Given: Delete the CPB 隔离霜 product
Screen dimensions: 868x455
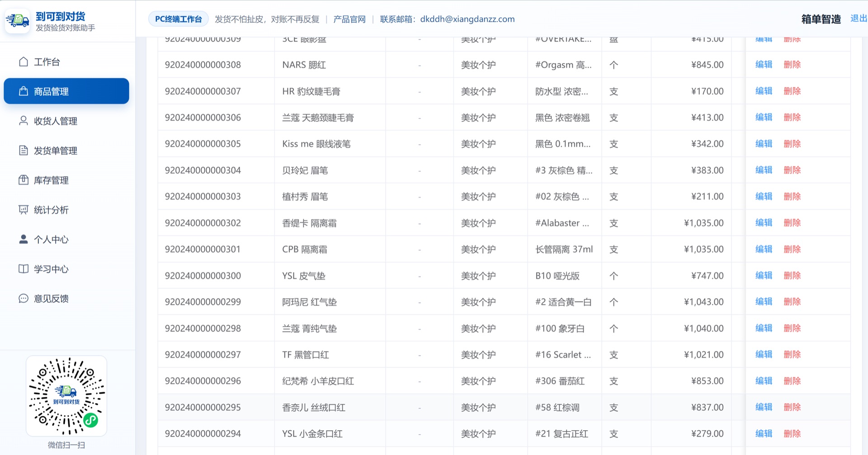Looking at the screenshot, I should (792, 249).
